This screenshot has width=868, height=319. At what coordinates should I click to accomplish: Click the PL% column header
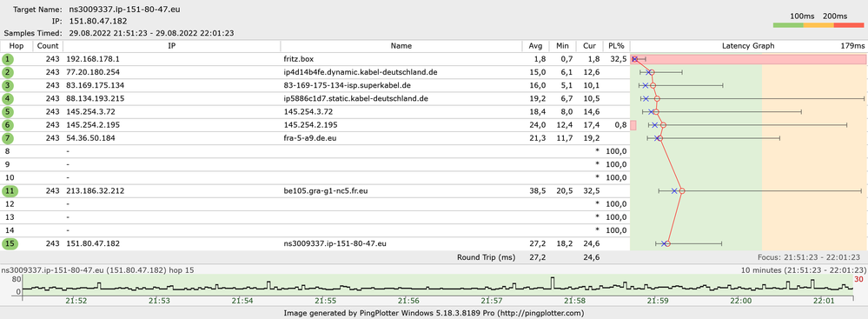pos(616,46)
